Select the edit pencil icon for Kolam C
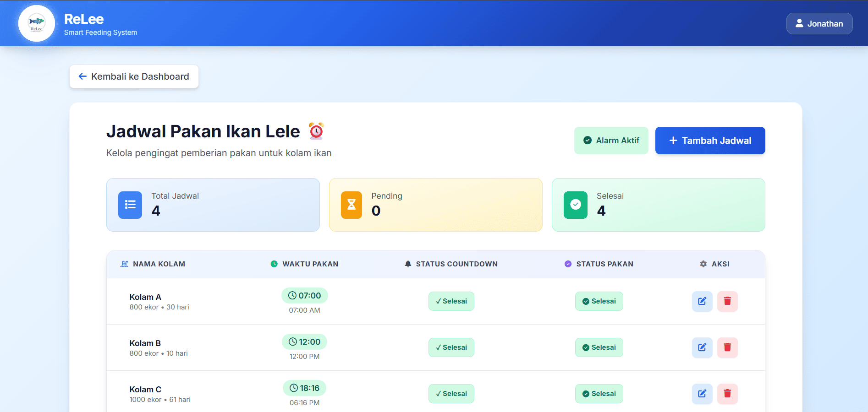Viewport: 868px width, 412px height. click(702, 394)
